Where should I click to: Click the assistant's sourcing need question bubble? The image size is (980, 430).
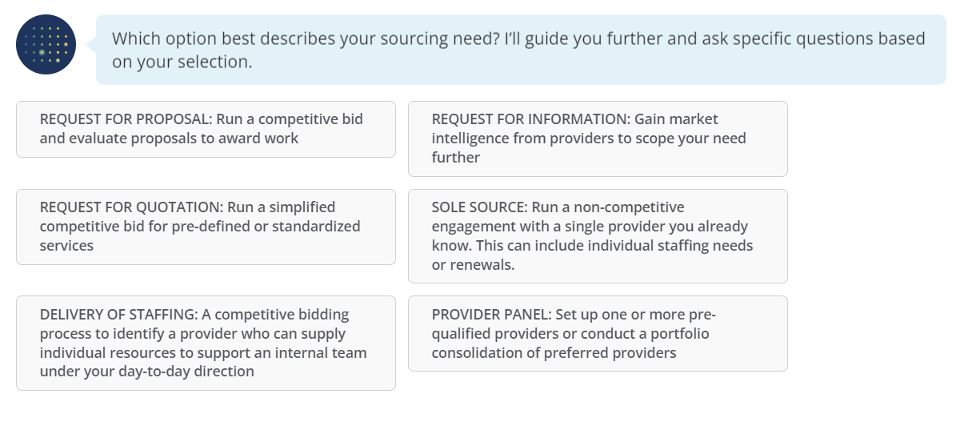coord(521,50)
